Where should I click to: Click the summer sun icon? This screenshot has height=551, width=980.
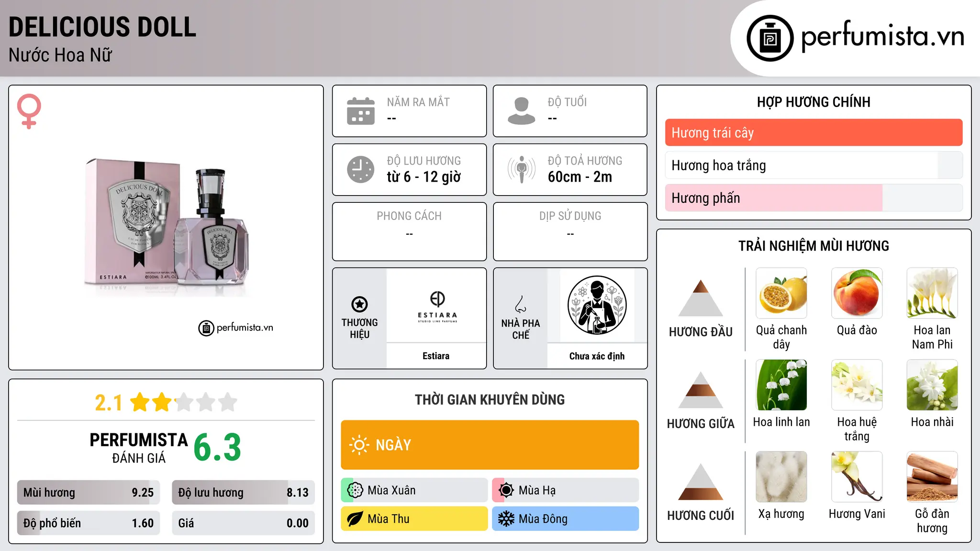pyautogui.click(x=506, y=490)
